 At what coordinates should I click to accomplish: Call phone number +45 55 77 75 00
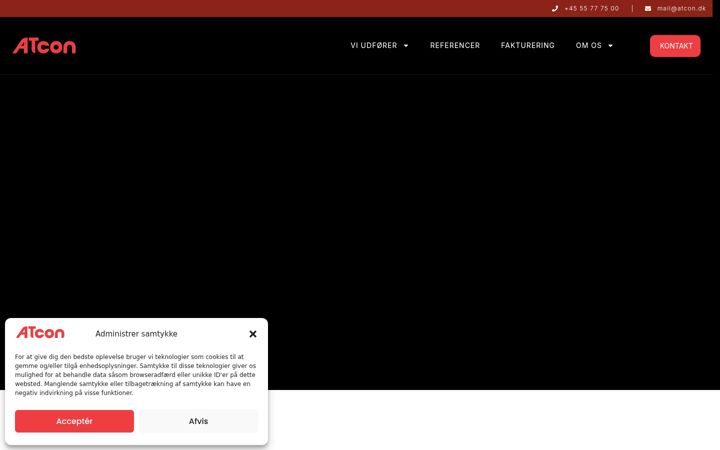[x=591, y=8]
